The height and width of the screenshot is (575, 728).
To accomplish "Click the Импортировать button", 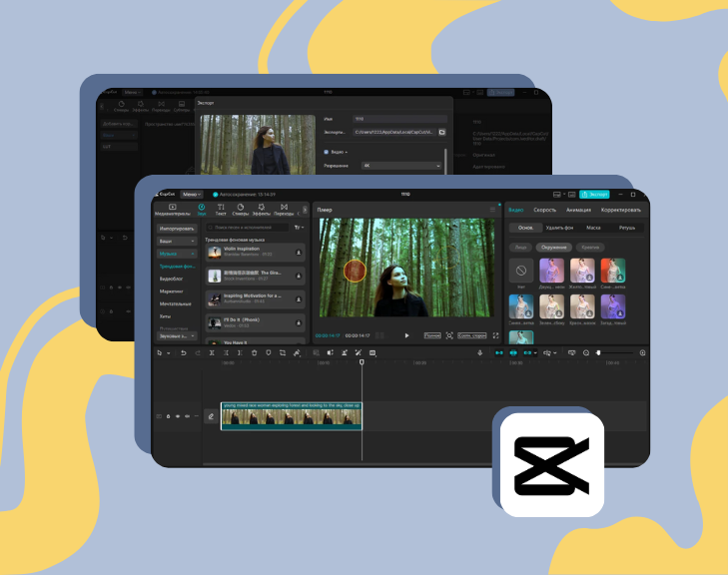I will 177,229.
